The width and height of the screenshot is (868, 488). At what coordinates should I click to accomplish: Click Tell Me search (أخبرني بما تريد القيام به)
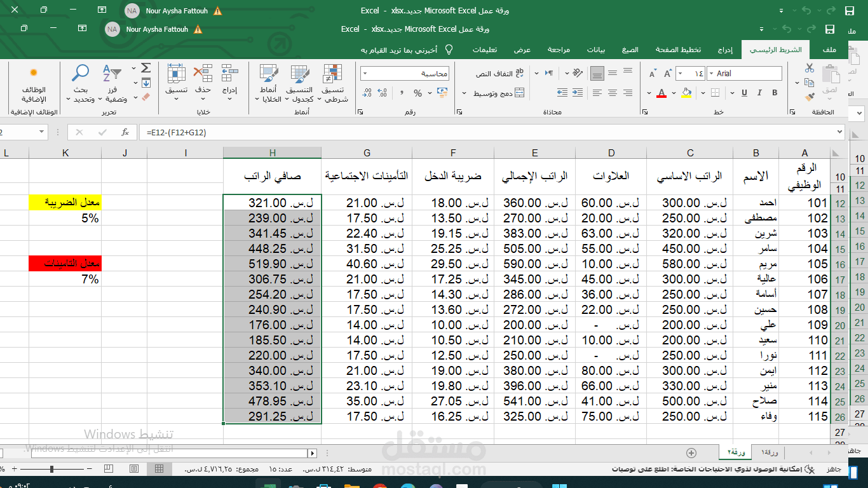399,50
